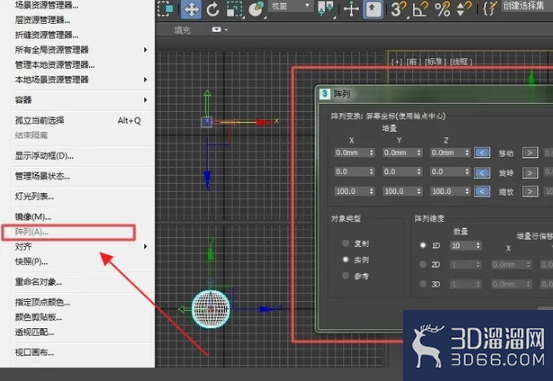
Task: Open 场景资源管理器 menu item
Action: coord(47,5)
